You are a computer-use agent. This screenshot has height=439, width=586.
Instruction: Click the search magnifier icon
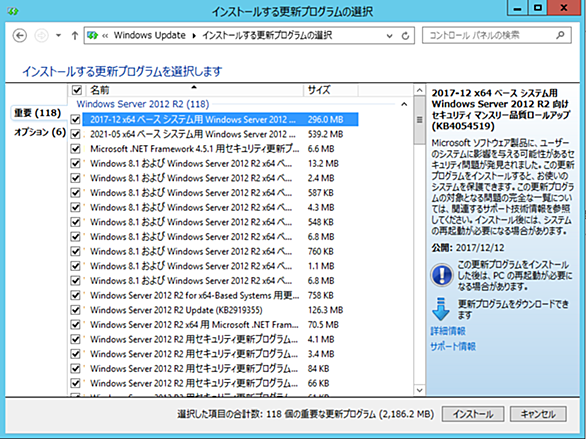pyautogui.click(x=560, y=35)
